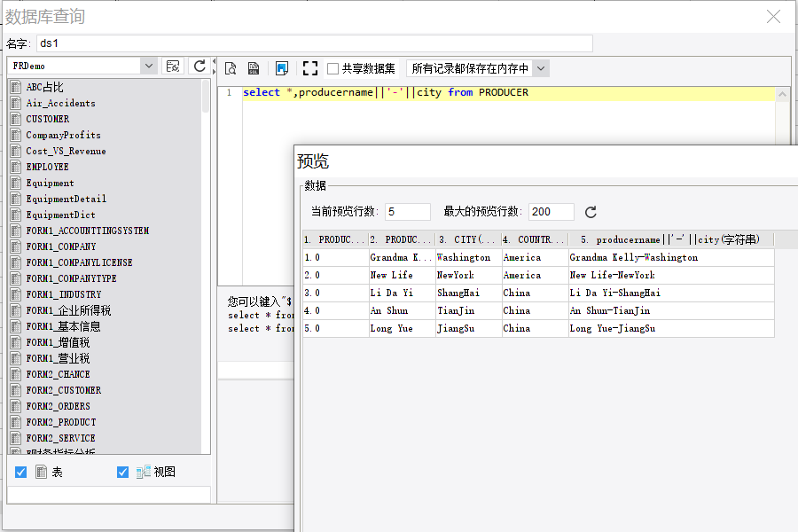
Task: Select the FORM1_COMPANYLICENSE table
Action: tap(80, 262)
